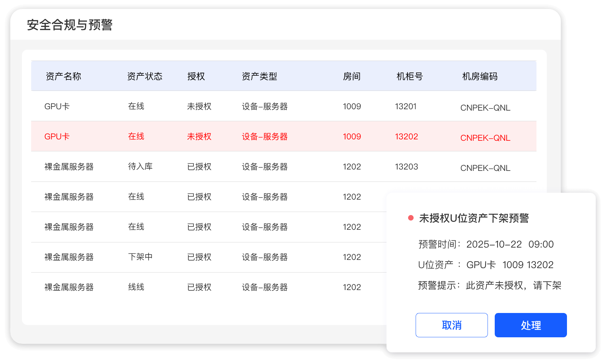
Task: Click the red 未授权 cell in the highlighted row
Action: tap(199, 137)
